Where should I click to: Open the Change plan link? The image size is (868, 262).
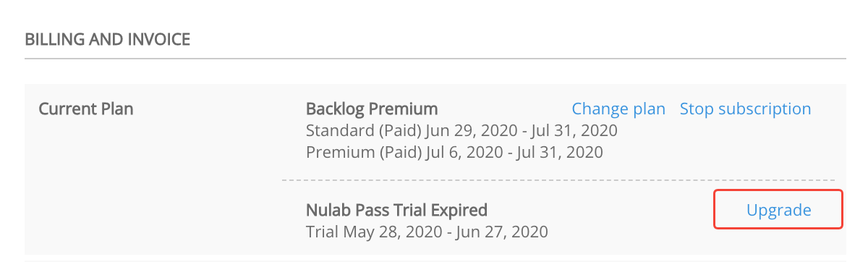(618, 109)
